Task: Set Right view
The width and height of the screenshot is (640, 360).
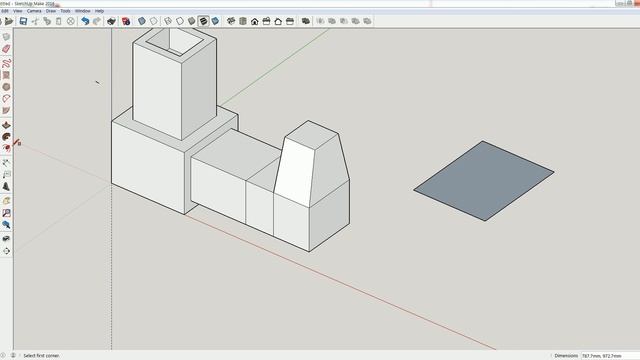Action: click(x=267, y=21)
